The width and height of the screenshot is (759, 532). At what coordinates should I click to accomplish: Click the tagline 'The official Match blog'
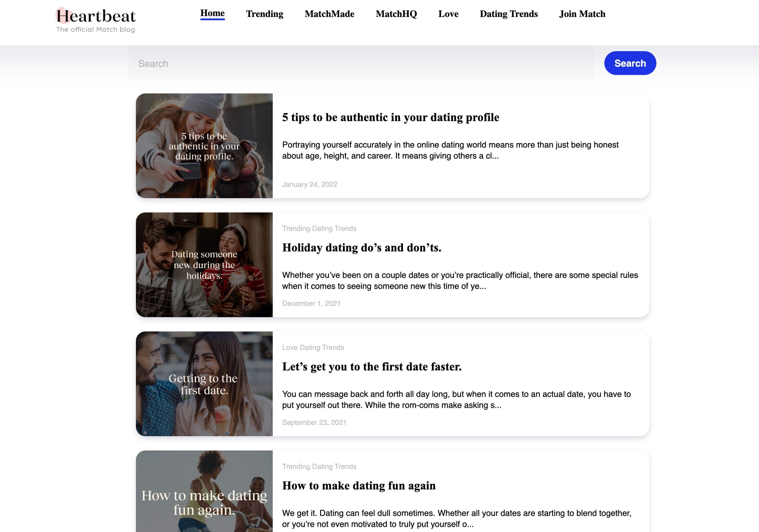[95, 29]
